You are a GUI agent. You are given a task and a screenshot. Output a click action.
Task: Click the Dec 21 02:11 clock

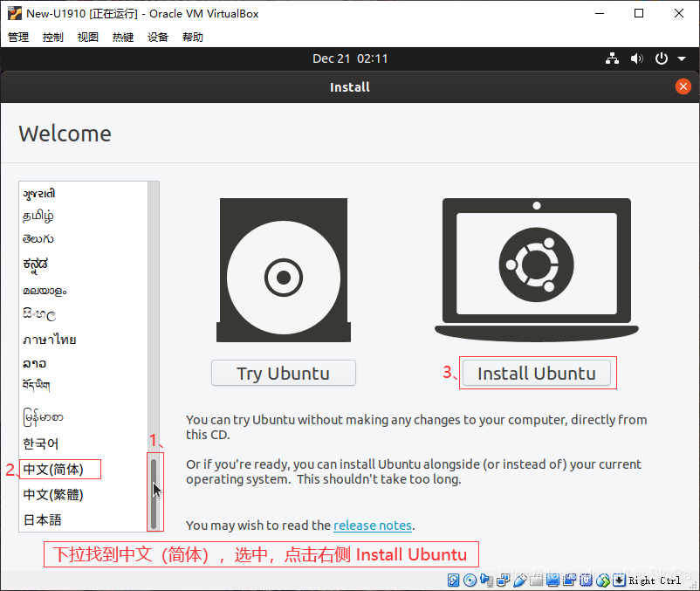click(350, 58)
